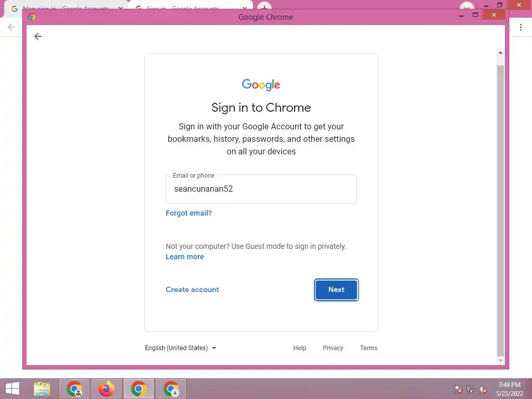This screenshot has height=399, width=532.
Task: Click the blue Next button
Action: point(336,290)
